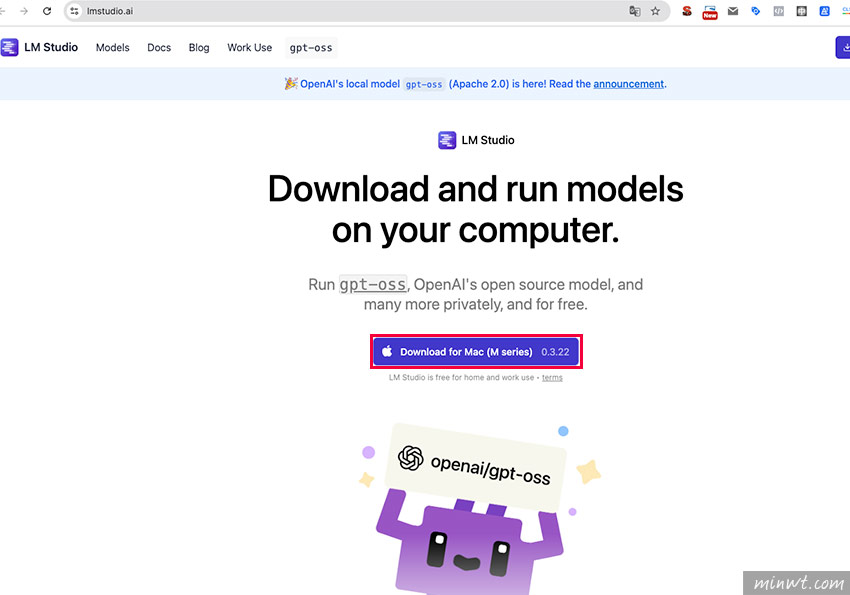Open the translate page icon
Viewport: 850px width, 595px height.
tap(634, 11)
